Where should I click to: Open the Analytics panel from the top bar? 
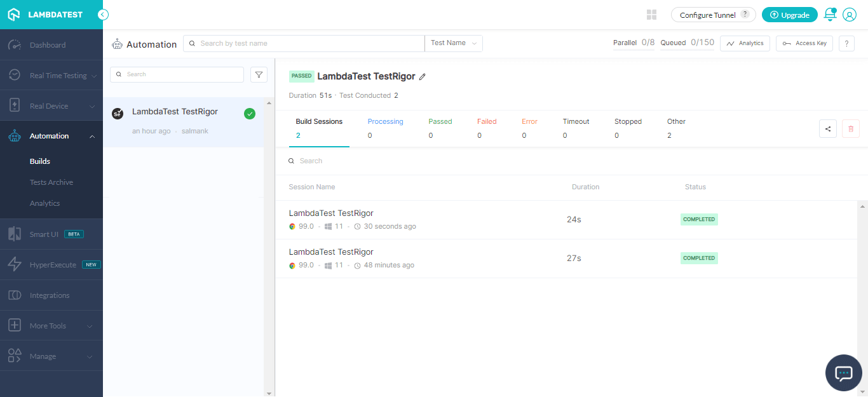pos(745,43)
